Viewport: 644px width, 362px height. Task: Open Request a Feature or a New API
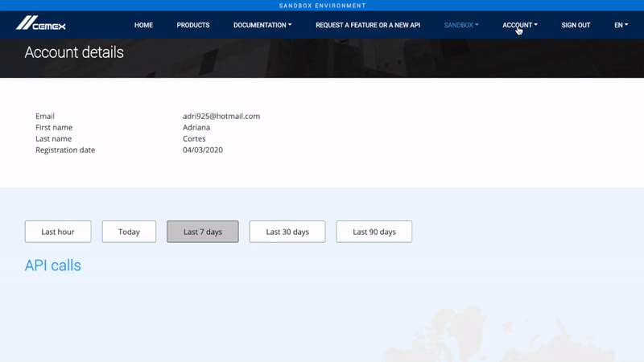368,25
